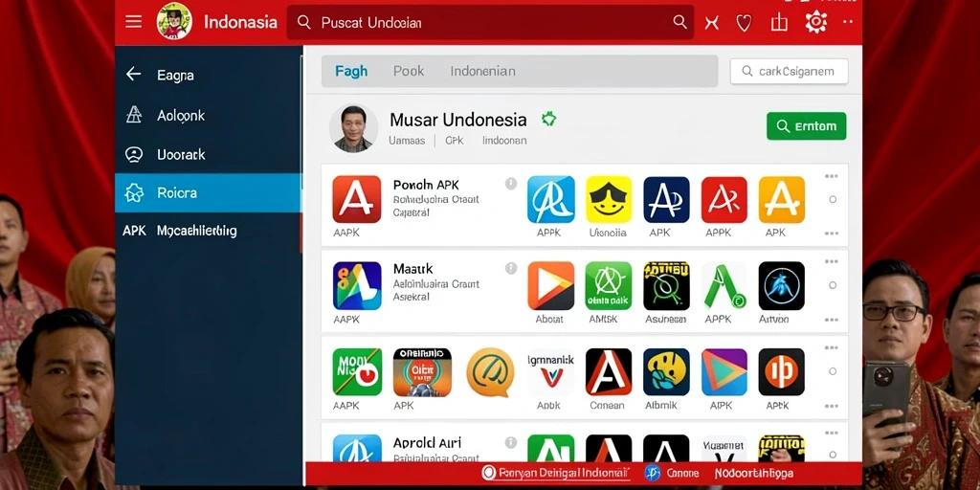980x490 pixels.
Task: Click the cark Csiganem search box
Action: [x=789, y=71]
